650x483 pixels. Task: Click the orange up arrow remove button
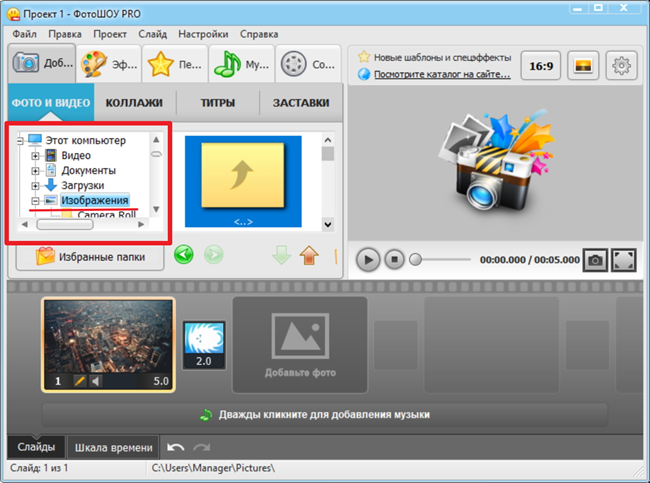pyautogui.click(x=309, y=255)
